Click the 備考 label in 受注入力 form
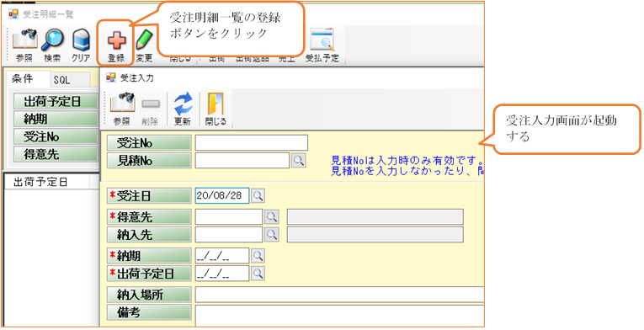This screenshot has height=330, width=644. [x=149, y=312]
